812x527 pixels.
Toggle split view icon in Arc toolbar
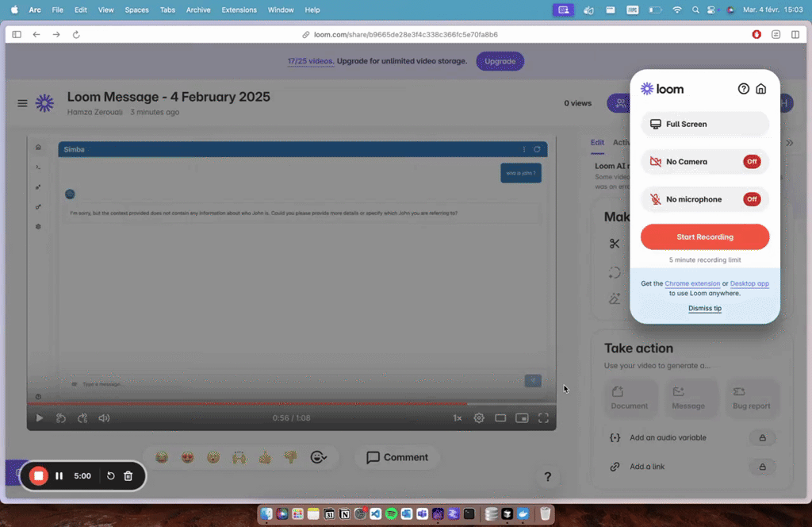(795, 34)
